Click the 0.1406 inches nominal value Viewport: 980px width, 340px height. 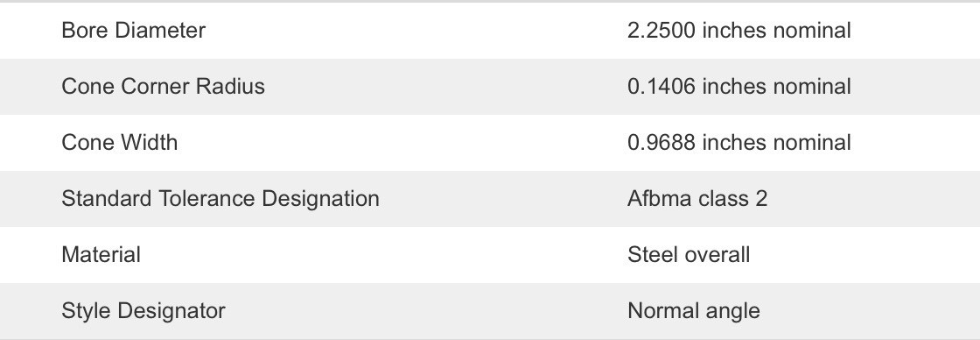[x=738, y=86]
